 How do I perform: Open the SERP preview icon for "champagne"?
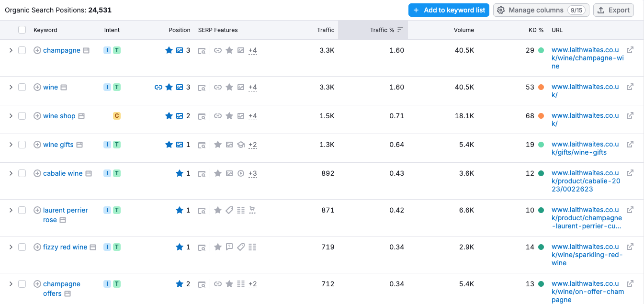202,50
